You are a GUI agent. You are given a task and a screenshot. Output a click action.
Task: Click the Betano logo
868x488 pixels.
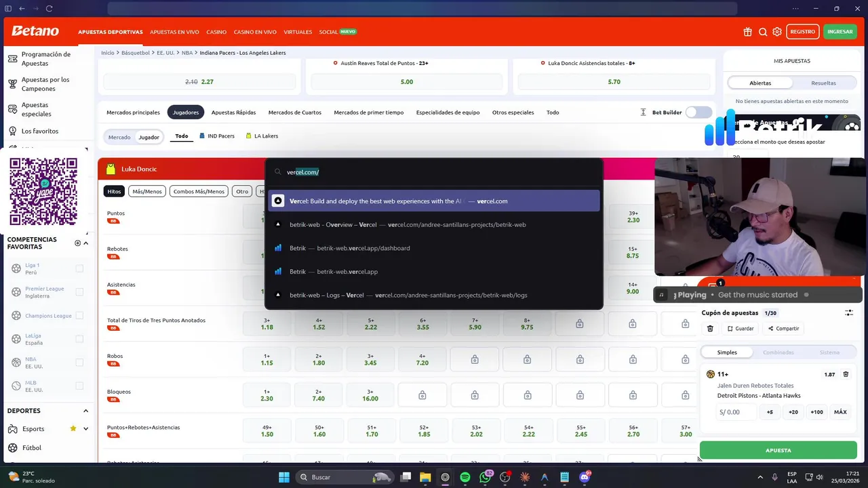click(35, 31)
